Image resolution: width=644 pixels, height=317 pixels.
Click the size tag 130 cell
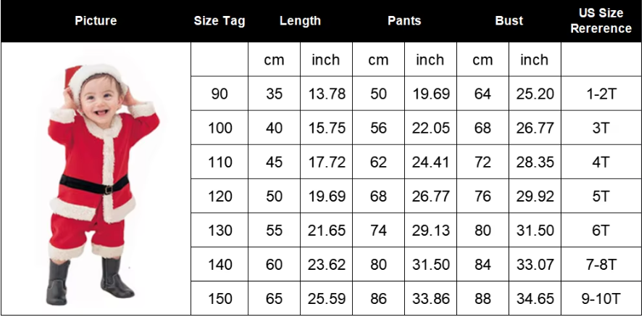pos(219,230)
